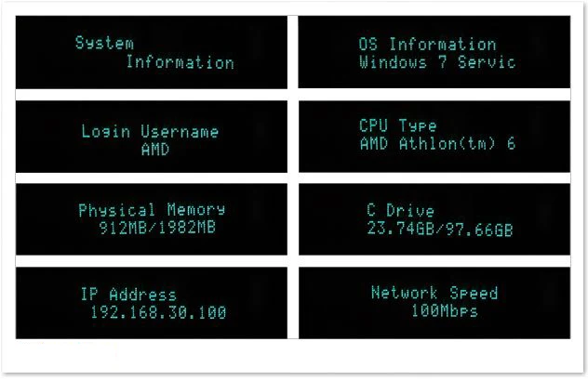Click the 100Mbps speed value
The image size is (588, 381).
tap(444, 311)
